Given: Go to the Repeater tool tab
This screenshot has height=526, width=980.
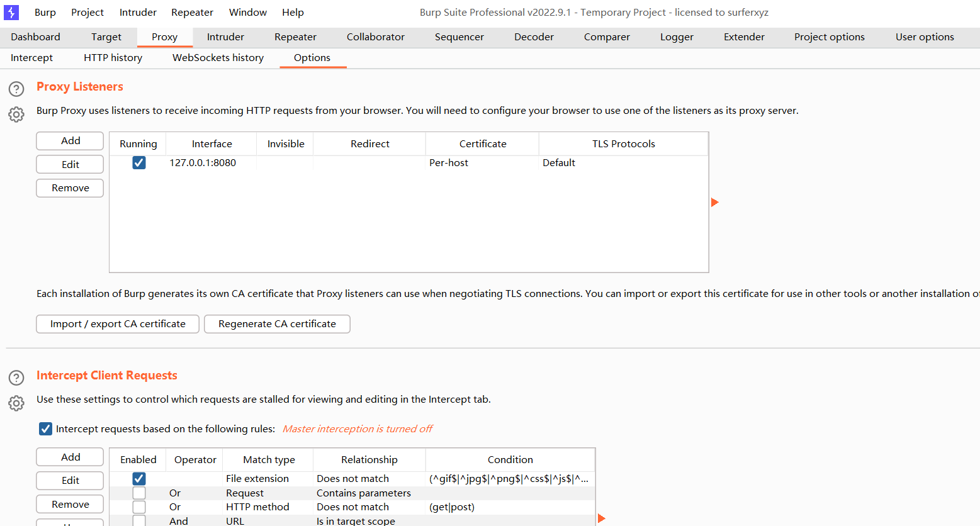Looking at the screenshot, I should (x=296, y=37).
